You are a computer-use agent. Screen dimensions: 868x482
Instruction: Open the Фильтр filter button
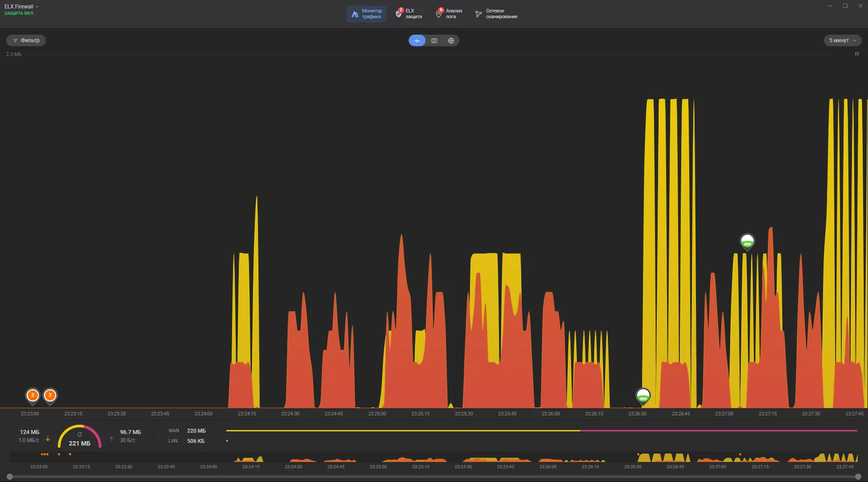(x=26, y=40)
